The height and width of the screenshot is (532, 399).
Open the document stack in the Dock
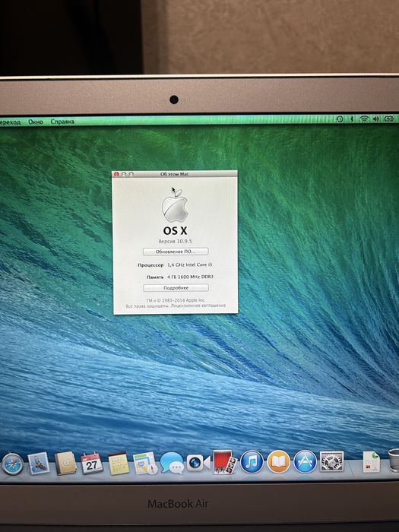click(371, 461)
